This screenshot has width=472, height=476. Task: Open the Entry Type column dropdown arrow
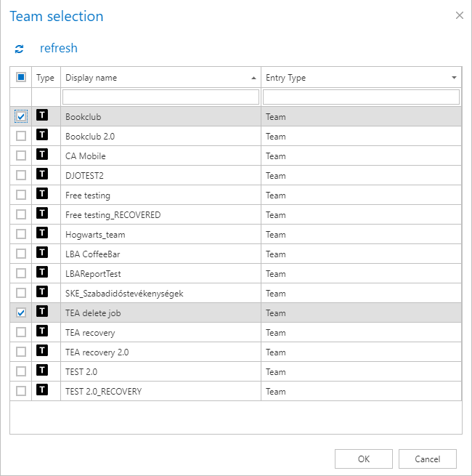(x=454, y=78)
